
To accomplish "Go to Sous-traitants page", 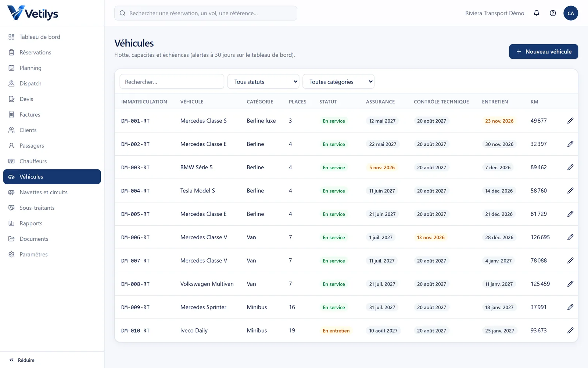I will [52, 208].
